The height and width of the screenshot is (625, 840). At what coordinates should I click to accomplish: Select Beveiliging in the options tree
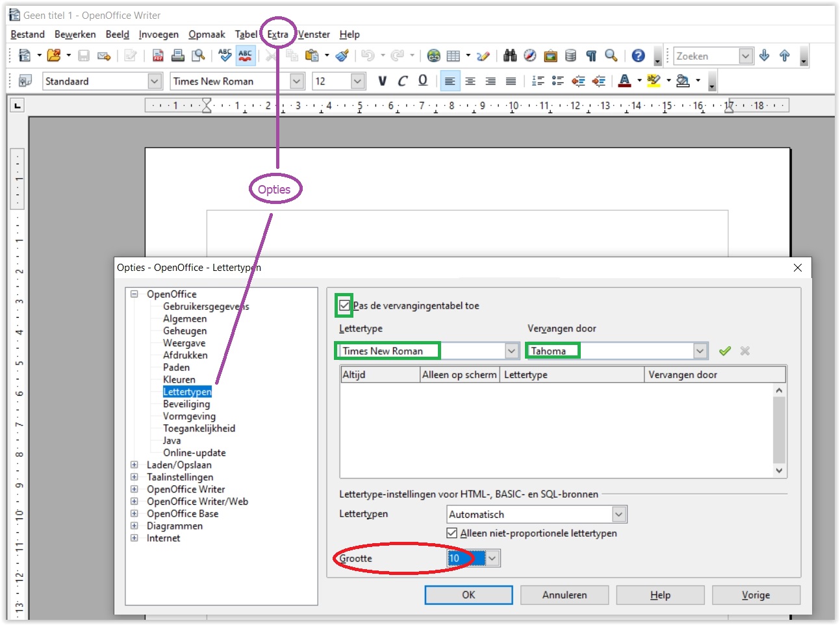(186, 404)
